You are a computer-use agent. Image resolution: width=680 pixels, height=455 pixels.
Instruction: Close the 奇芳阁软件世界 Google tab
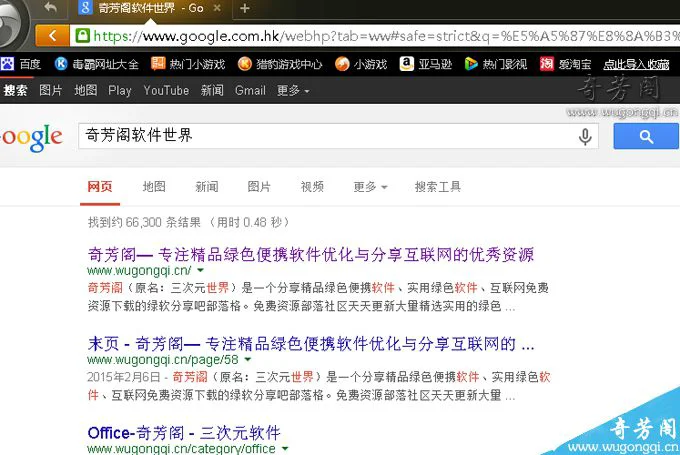tap(217, 8)
